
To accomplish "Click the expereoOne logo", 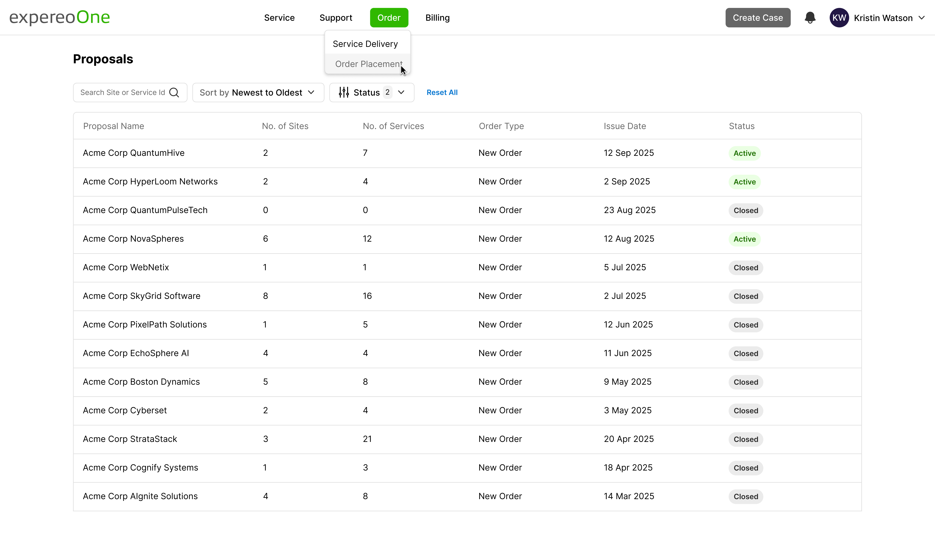I will click(60, 17).
